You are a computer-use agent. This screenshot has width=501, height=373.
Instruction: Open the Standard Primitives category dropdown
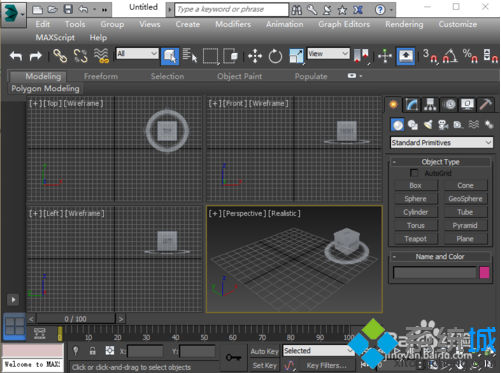coord(441,143)
